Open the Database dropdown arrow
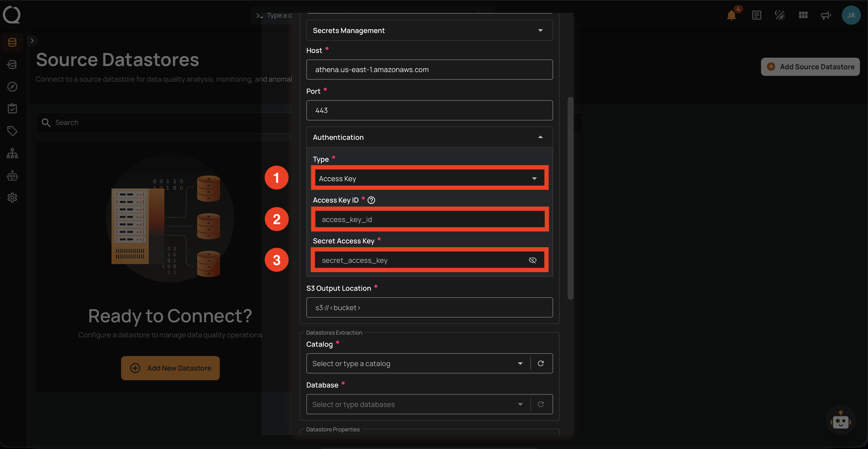This screenshot has width=868, height=449. 520,404
